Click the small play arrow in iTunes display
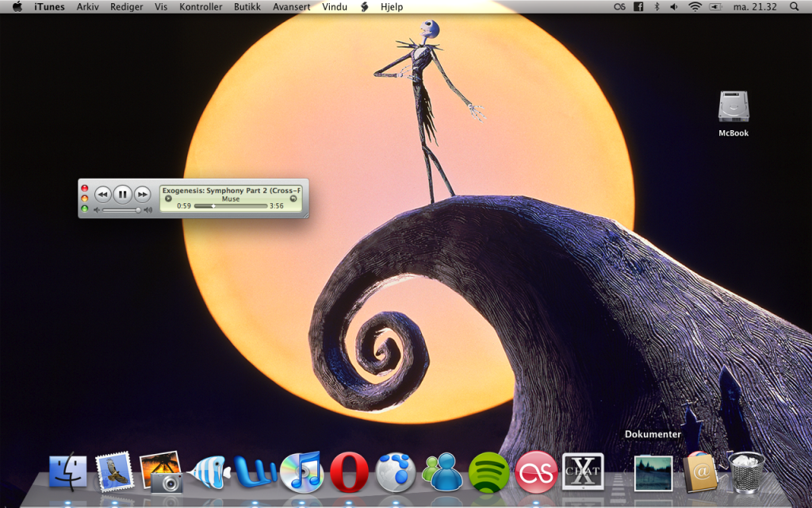Viewport: 812px width, 508px height. point(168,198)
